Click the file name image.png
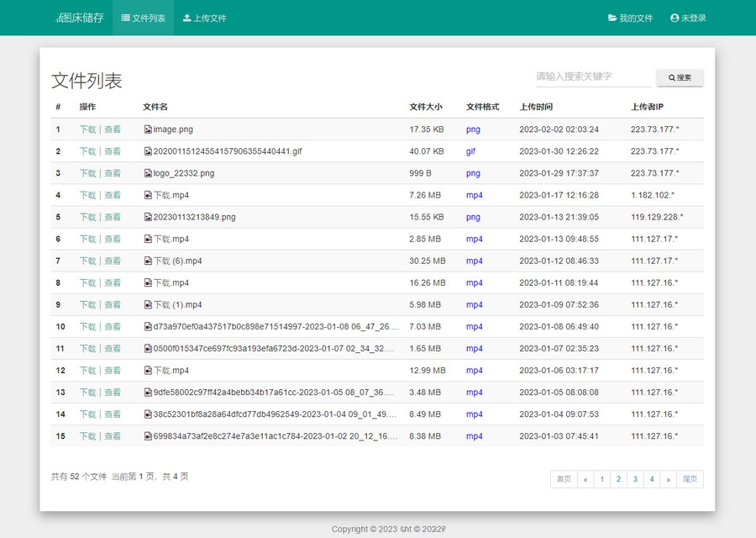756x538 pixels. pos(173,129)
